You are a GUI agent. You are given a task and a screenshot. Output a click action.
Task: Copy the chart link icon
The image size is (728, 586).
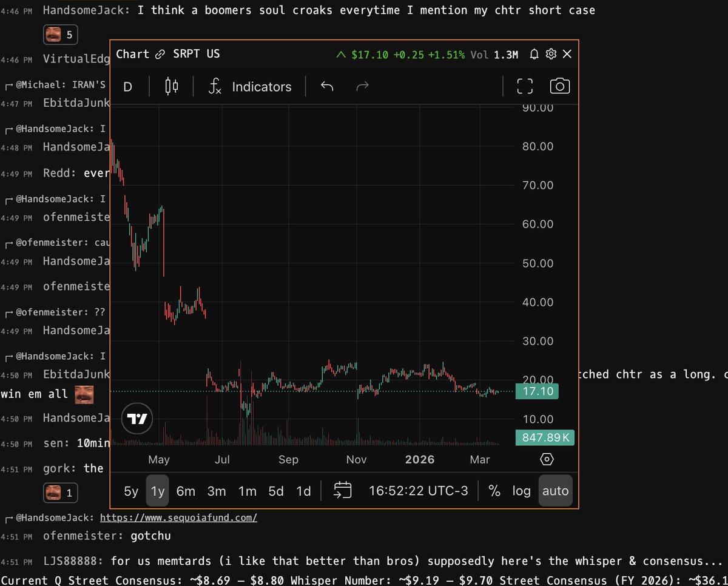160,54
